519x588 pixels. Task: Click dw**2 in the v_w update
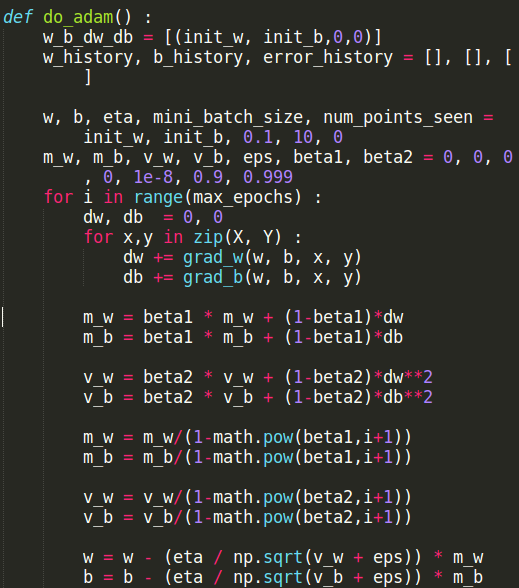click(408, 377)
